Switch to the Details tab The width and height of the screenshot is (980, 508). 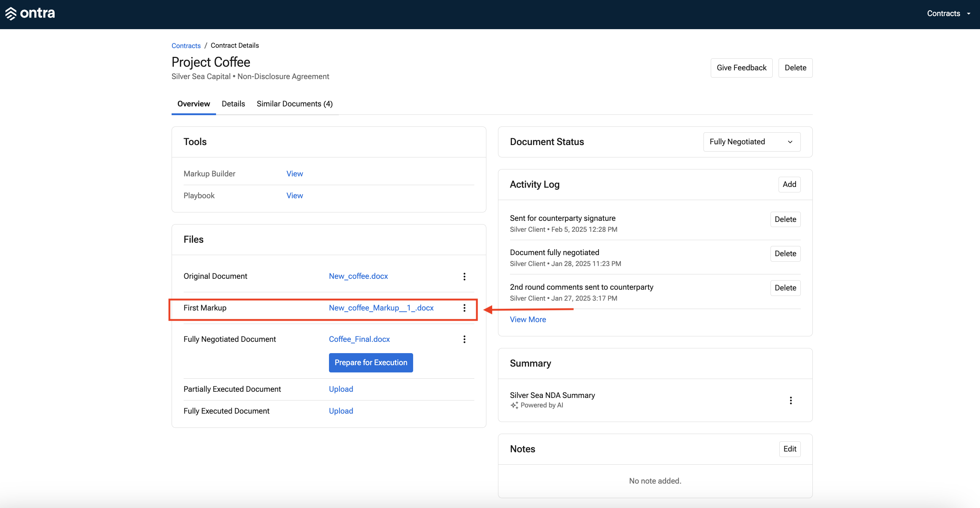coord(233,103)
